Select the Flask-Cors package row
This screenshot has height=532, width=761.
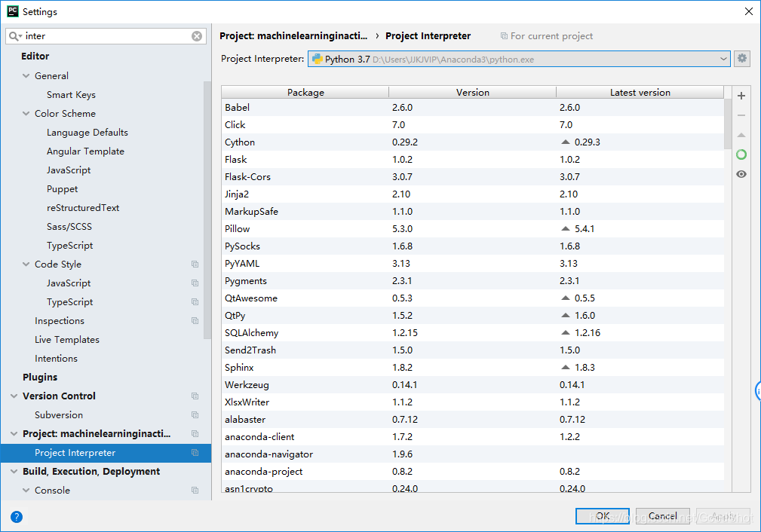point(473,176)
